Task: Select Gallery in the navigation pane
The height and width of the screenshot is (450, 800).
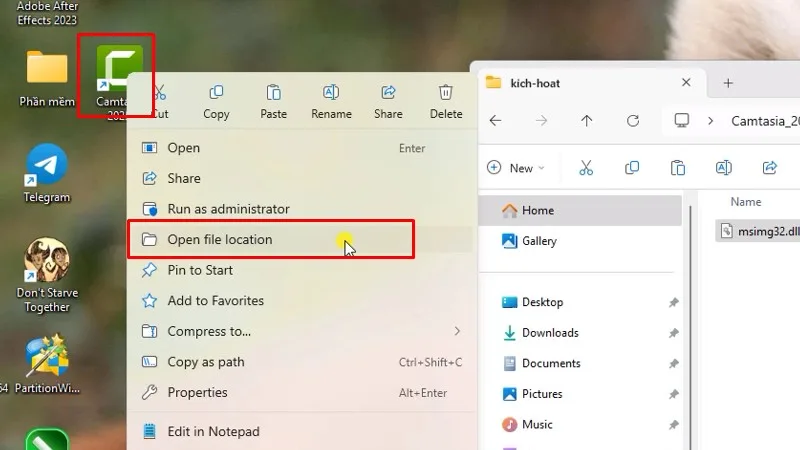Action: pyautogui.click(x=580, y=241)
